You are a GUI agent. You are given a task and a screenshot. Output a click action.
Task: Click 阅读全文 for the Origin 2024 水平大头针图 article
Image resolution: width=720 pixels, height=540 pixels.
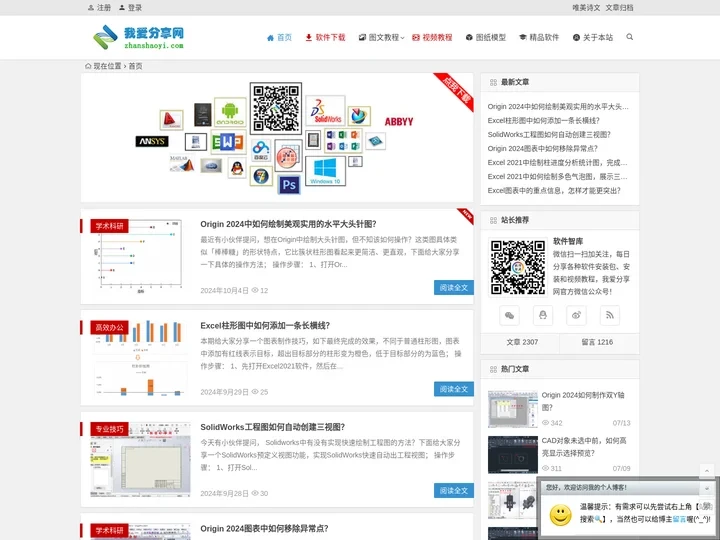(454, 287)
